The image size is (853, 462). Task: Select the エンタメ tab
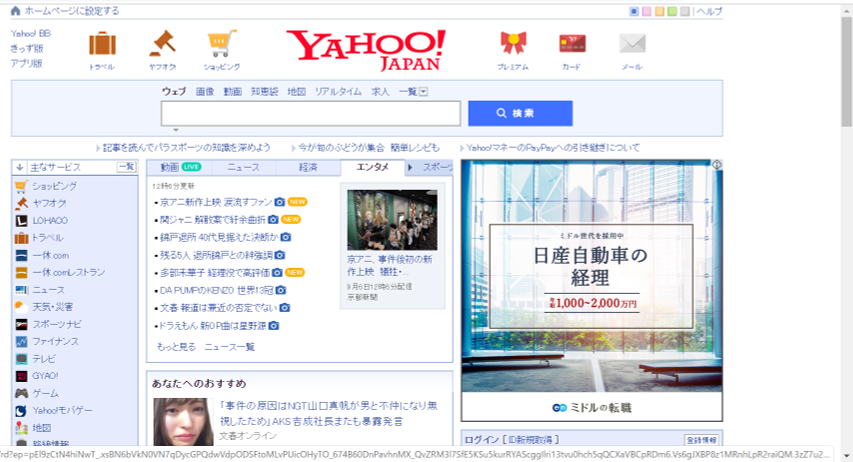pos(373,168)
